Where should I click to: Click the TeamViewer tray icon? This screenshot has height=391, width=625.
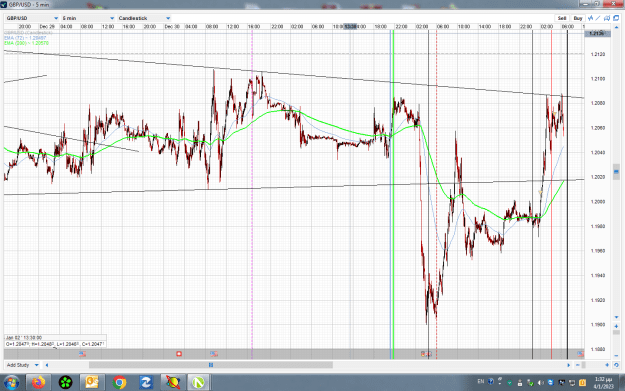551,382
